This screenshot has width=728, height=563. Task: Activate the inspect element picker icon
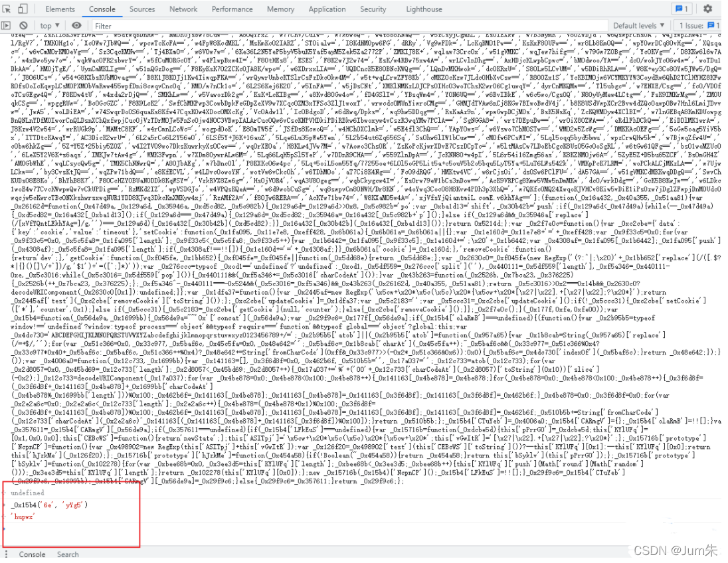(7, 9)
